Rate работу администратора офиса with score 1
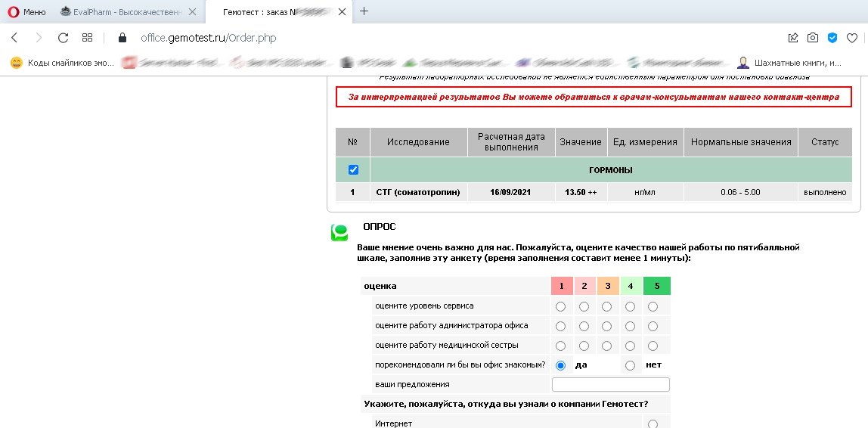 pos(560,326)
